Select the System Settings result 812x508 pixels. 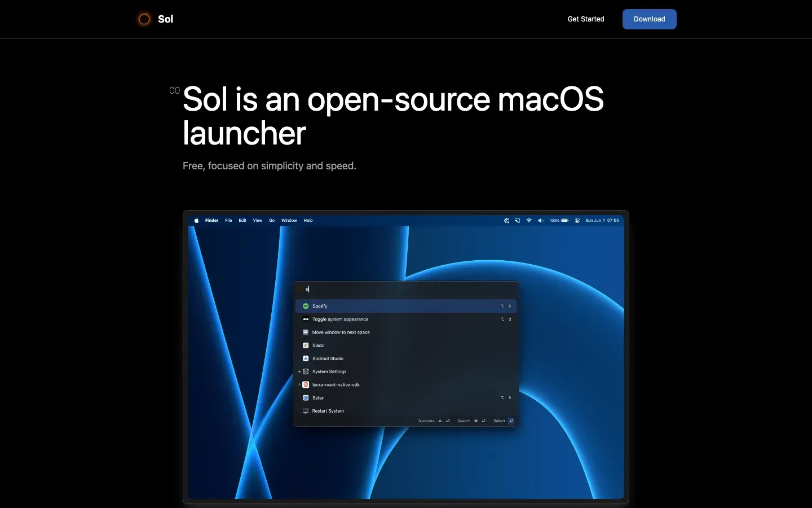[x=406, y=371]
